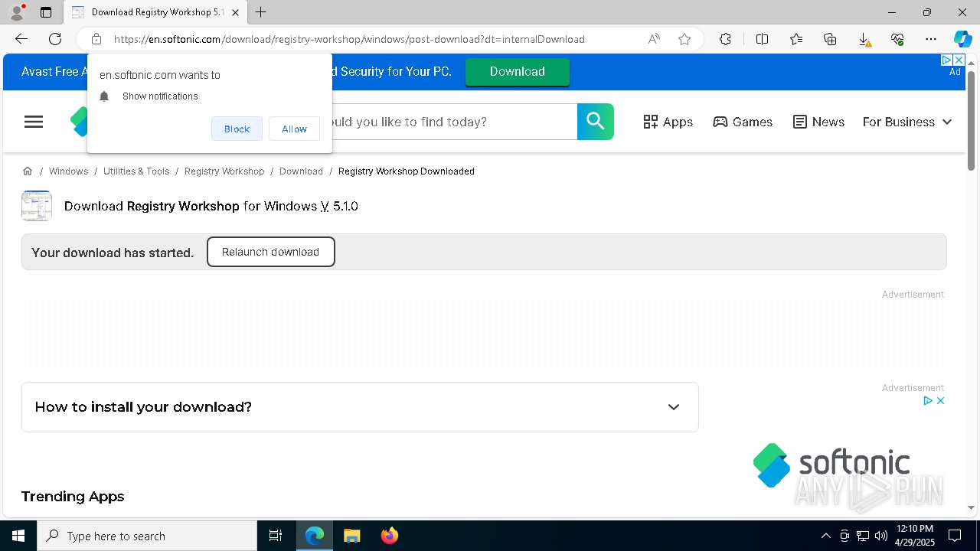Open Collections icon in toolbar
This screenshot has height=551, width=980.
830,39
